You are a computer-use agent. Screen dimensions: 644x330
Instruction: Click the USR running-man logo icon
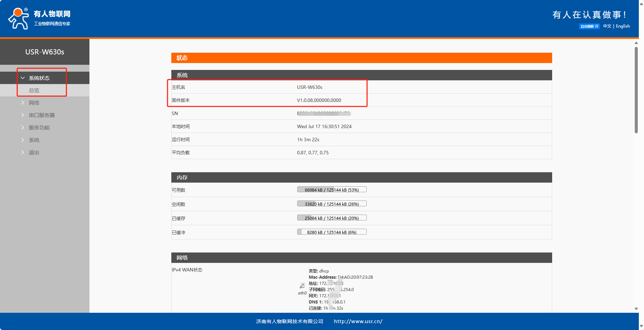[19, 19]
